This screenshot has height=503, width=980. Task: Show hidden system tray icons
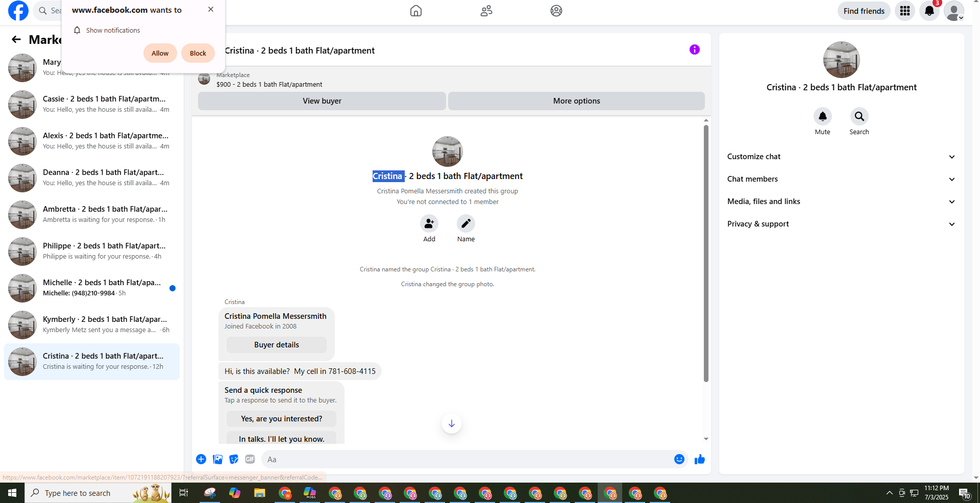tap(890, 493)
